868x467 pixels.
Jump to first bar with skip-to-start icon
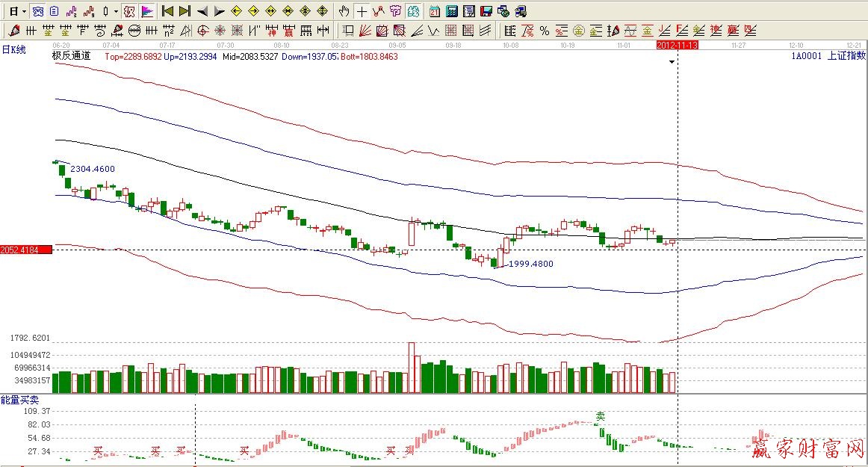click(x=167, y=11)
